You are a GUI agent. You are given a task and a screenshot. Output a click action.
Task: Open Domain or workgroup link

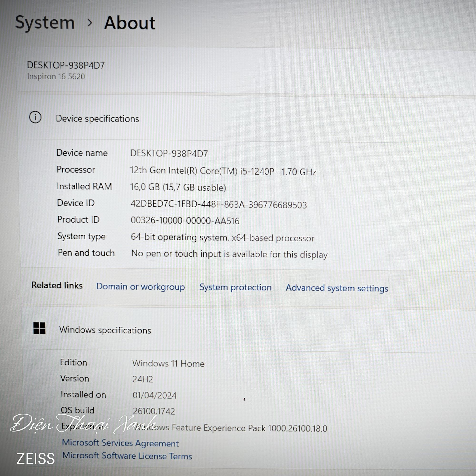(x=140, y=287)
